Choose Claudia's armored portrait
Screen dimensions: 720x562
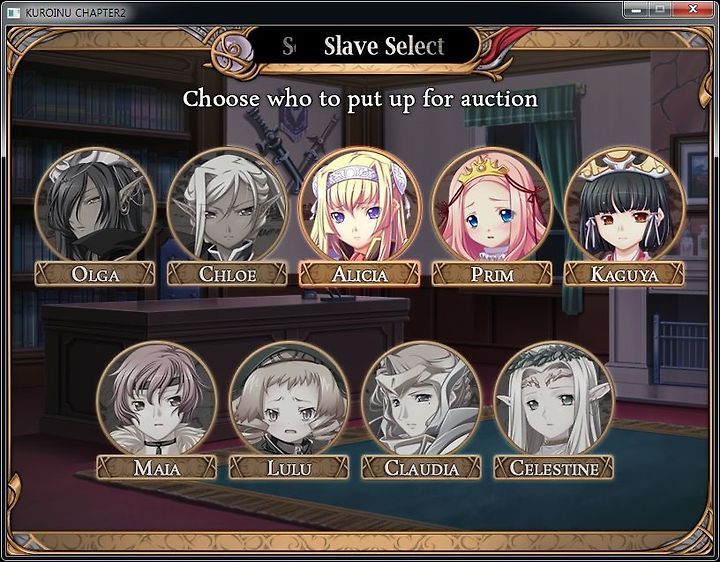click(x=422, y=399)
